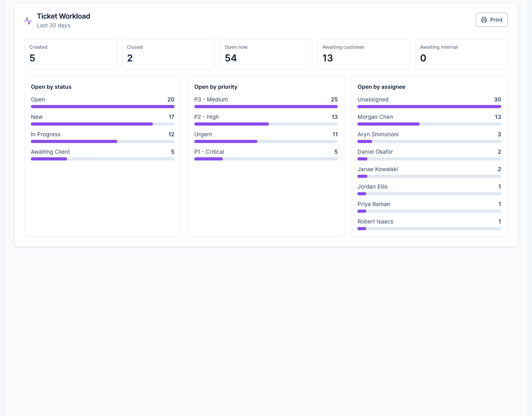Screen dimensions: 532x416
Task: Click the printer icon in the Print button
Action: (484, 20)
